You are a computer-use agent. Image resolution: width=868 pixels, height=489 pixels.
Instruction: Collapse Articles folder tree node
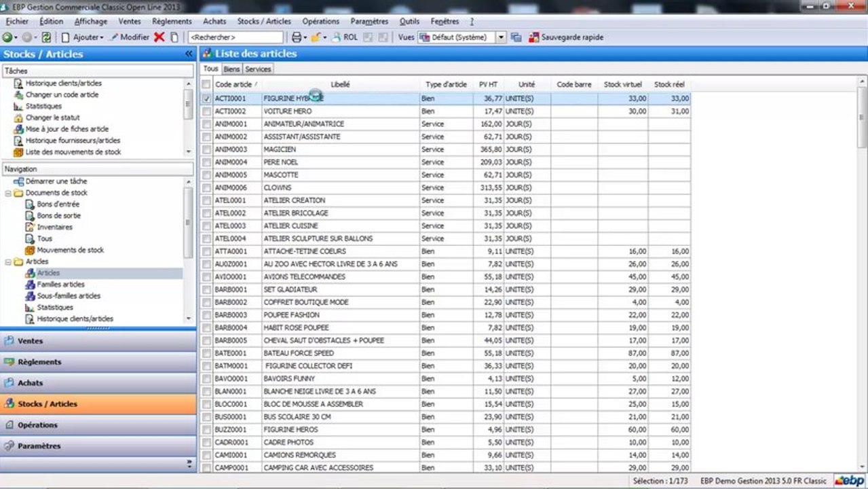[8, 261]
